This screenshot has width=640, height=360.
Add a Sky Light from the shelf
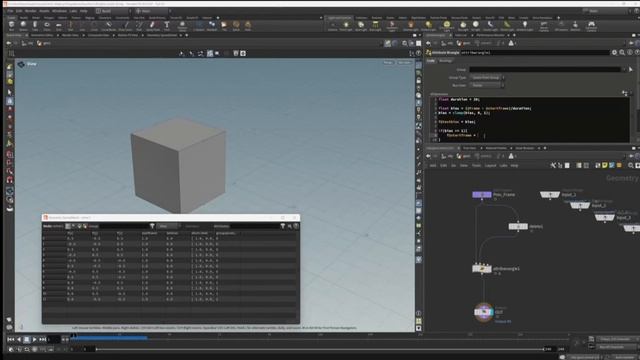(x=463, y=26)
